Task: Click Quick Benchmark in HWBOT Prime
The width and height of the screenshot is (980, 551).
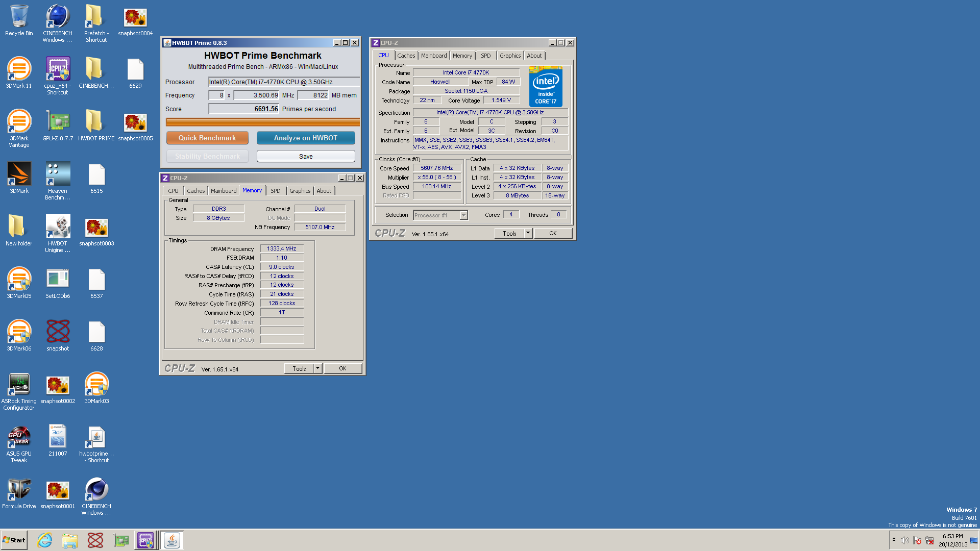Action: [207, 138]
